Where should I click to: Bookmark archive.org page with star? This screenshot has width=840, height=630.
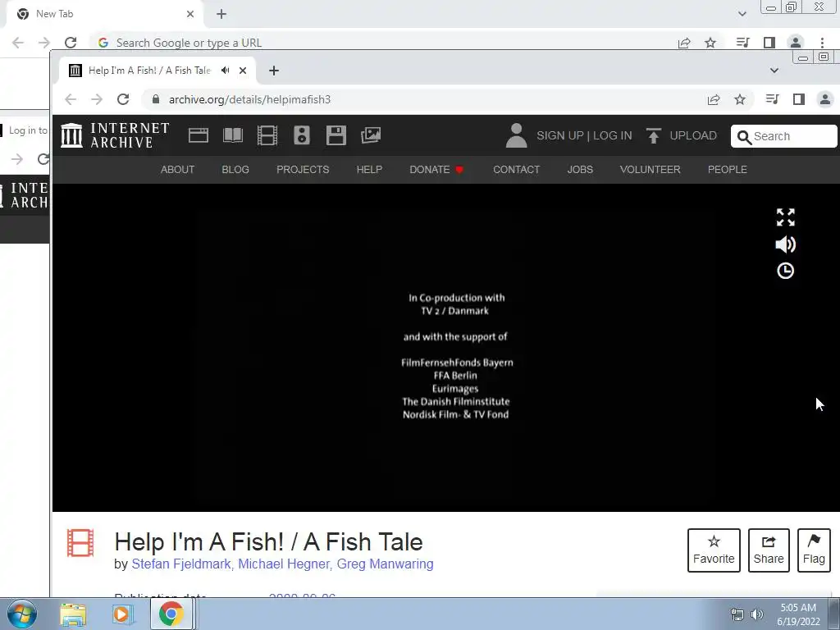tap(740, 99)
